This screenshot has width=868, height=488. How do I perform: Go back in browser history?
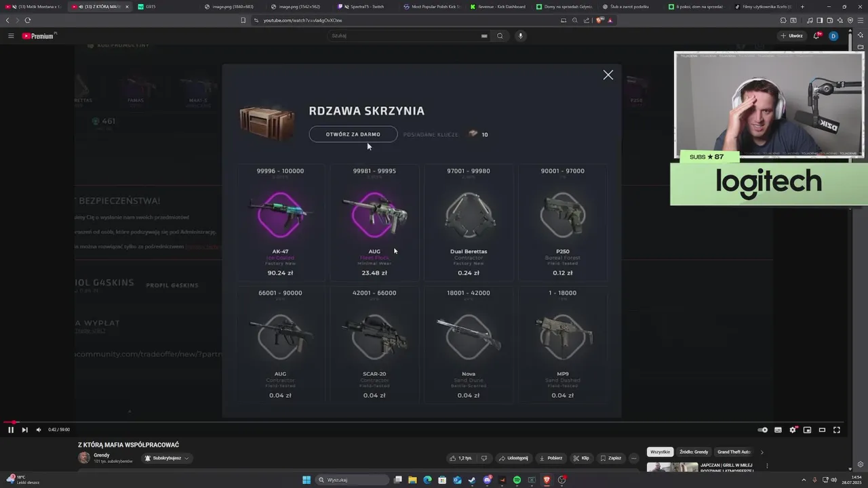[x=7, y=20]
